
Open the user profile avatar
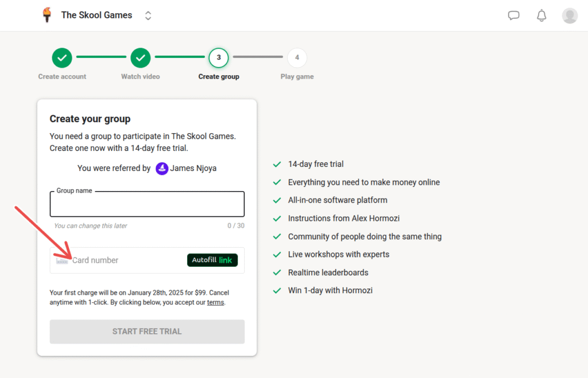coord(570,15)
